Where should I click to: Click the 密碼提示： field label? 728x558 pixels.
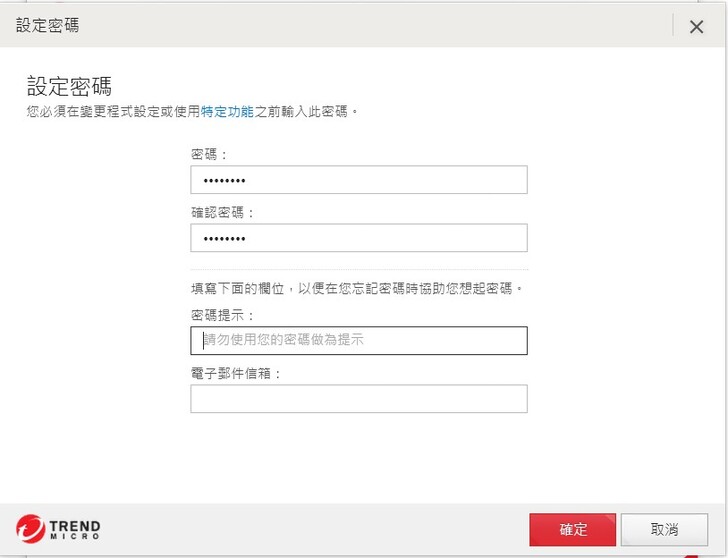click(223, 315)
